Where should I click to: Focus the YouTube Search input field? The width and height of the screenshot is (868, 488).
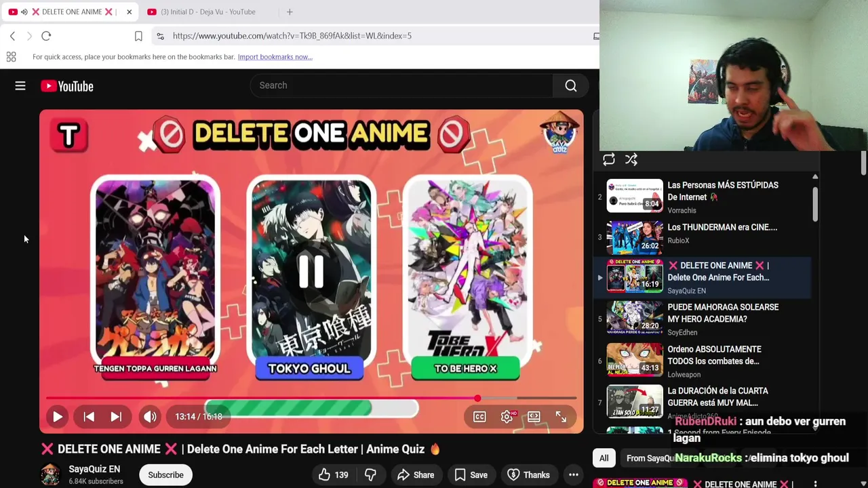pos(402,85)
